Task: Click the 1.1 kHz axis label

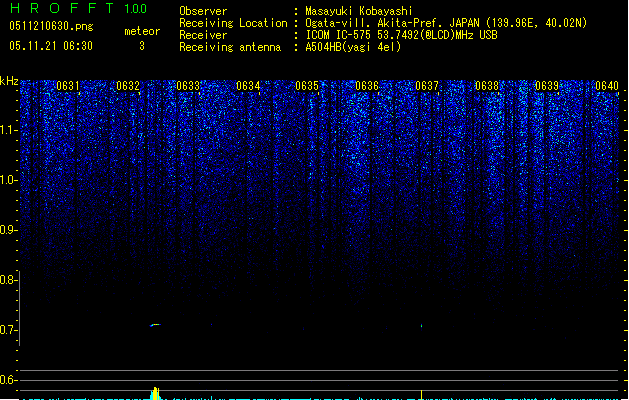Action: (x=8, y=130)
